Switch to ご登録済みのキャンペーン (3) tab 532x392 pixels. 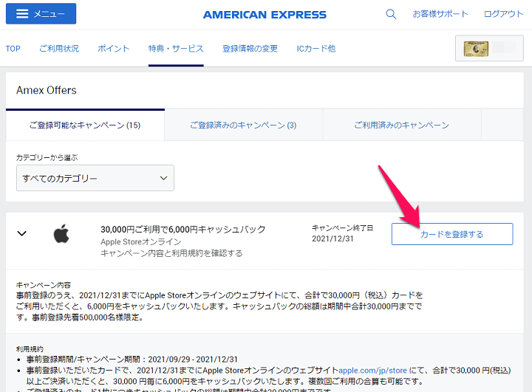click(x=243, y=125)
